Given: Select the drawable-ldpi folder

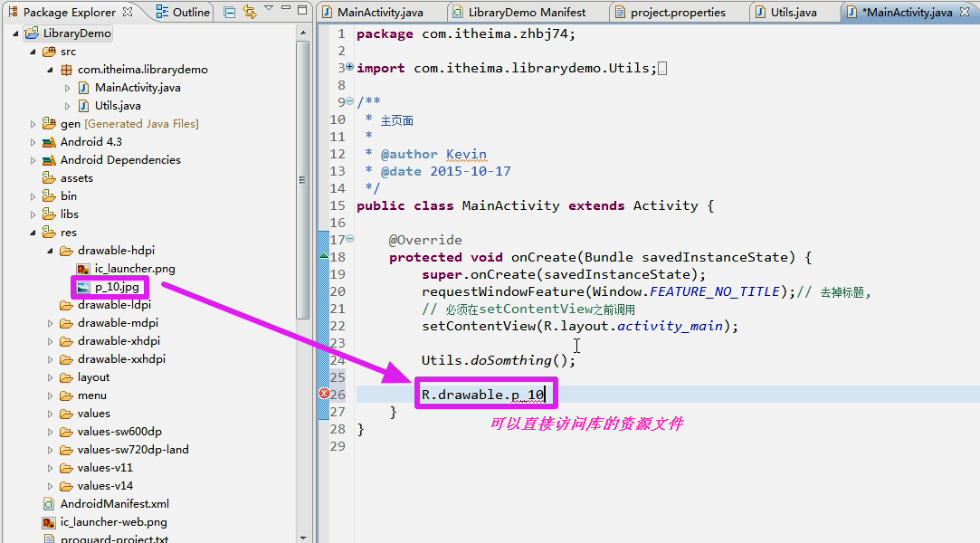Looking at the screenshot, I should 114,305.
